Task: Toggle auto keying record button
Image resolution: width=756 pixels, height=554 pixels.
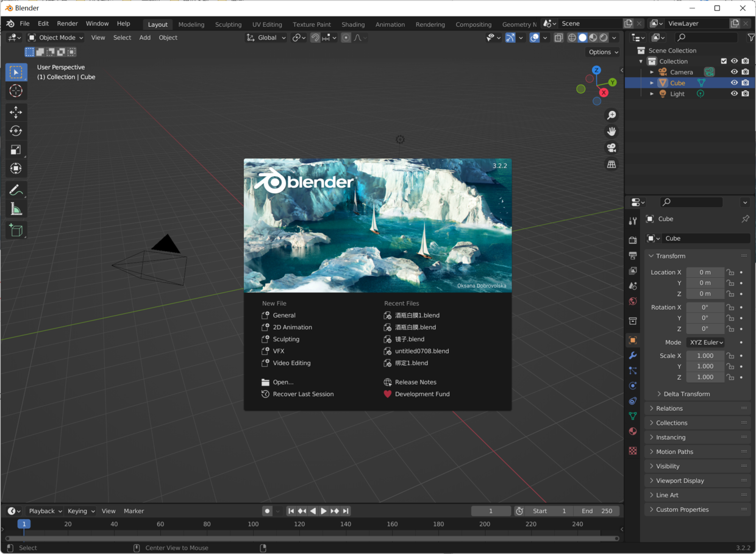Action: (x=267, y=511)
